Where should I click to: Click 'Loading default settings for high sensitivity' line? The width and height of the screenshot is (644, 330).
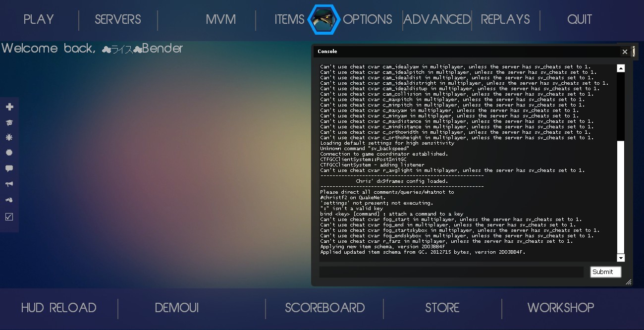[387, 143]
